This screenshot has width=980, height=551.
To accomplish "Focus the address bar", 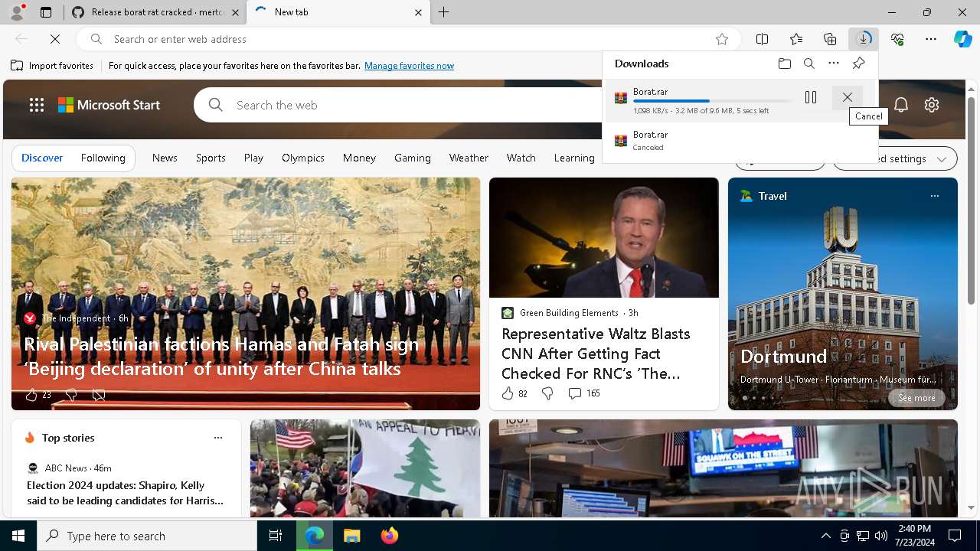I will coord(410,39).
